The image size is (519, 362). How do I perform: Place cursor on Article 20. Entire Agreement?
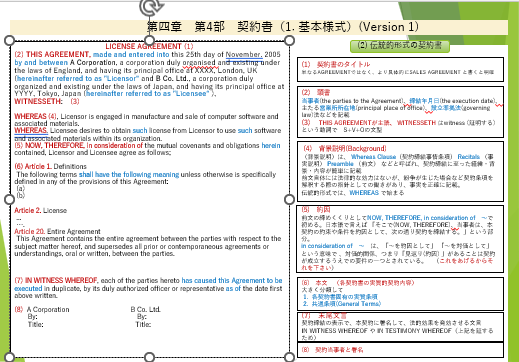[x=57, y=231]
